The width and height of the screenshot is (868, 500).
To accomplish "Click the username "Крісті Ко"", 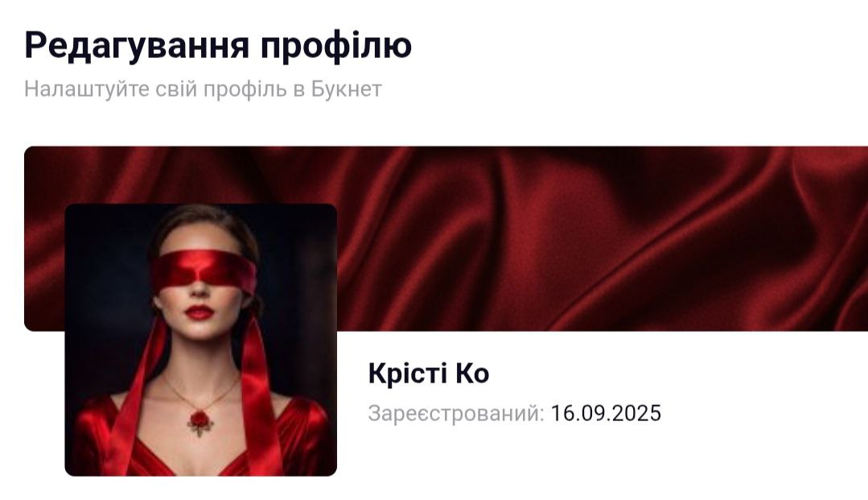I will (x=429, y=373).
